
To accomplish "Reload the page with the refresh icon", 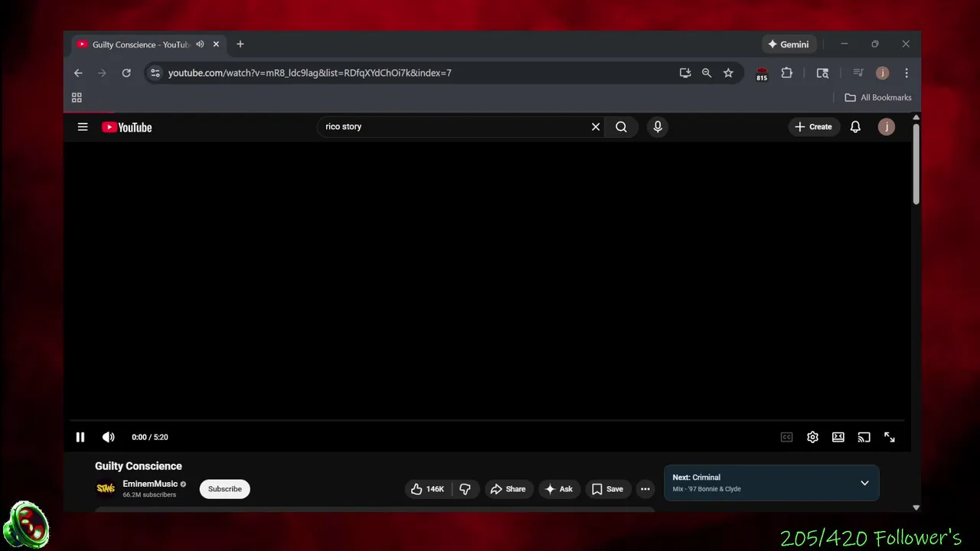I will [x=126, y=73].
